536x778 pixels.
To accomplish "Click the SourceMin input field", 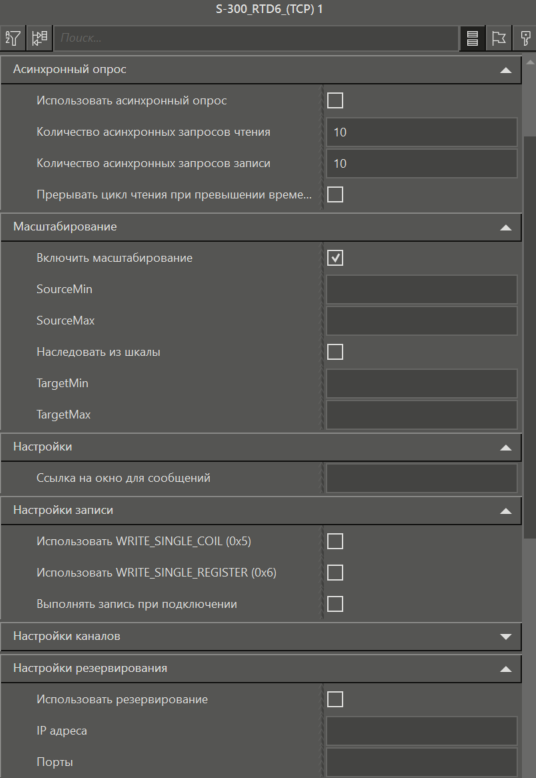I will pos(422,289).
